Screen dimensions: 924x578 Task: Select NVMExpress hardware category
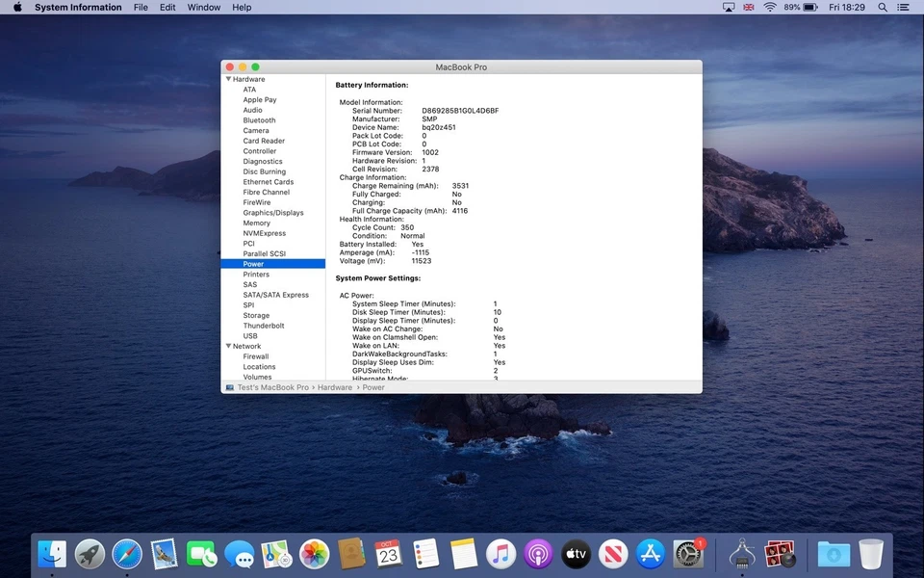pos(264,233)
